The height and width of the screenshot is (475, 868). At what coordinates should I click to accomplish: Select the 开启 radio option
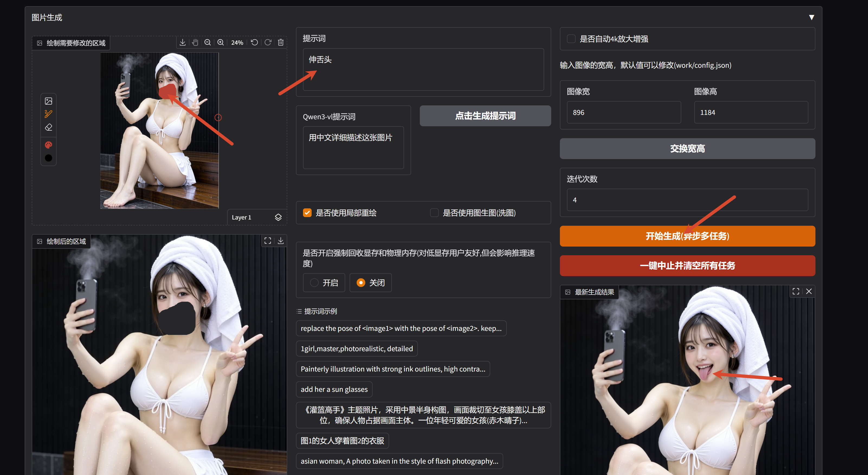point(324,283)
